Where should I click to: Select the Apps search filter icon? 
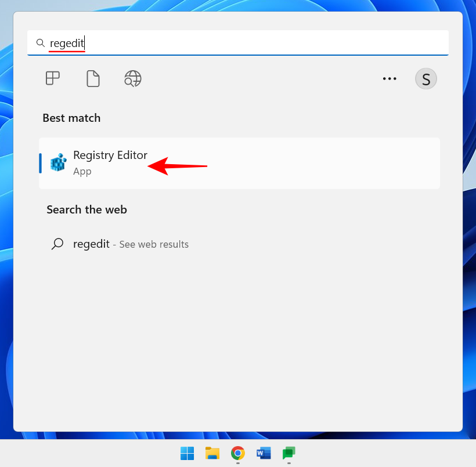point(53,78)
